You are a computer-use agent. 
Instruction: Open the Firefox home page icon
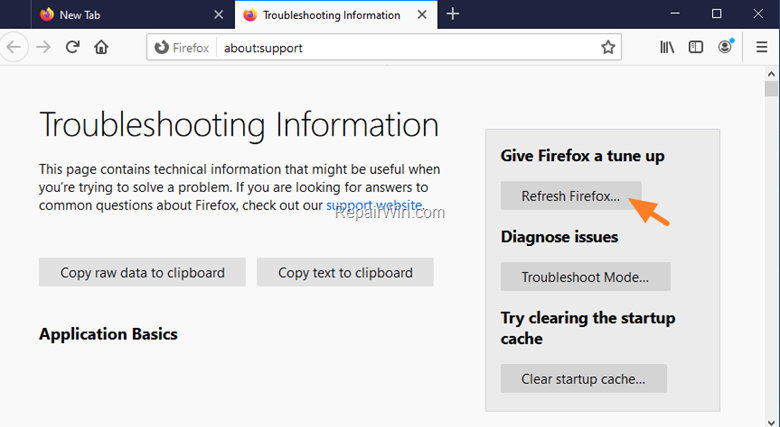coord(101,47)
